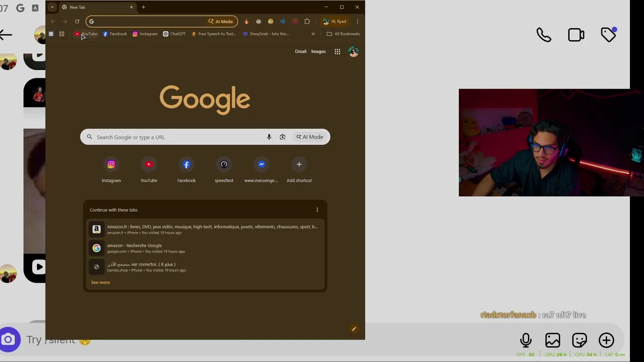The height and width of the screenshot is (362, 644).
Task: Start voice search with microphone
Action: 269,137
